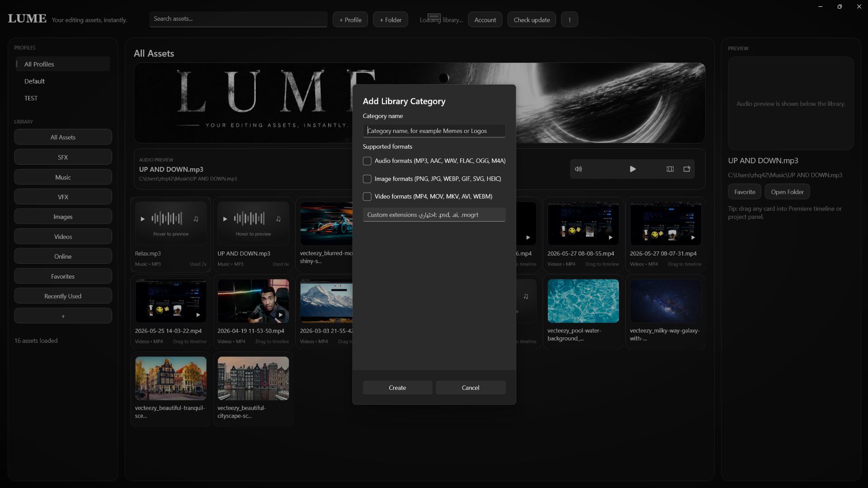The height and width of the screenshot is (488, 868).
Task: Open the Account button
Action: click(485, 20)
